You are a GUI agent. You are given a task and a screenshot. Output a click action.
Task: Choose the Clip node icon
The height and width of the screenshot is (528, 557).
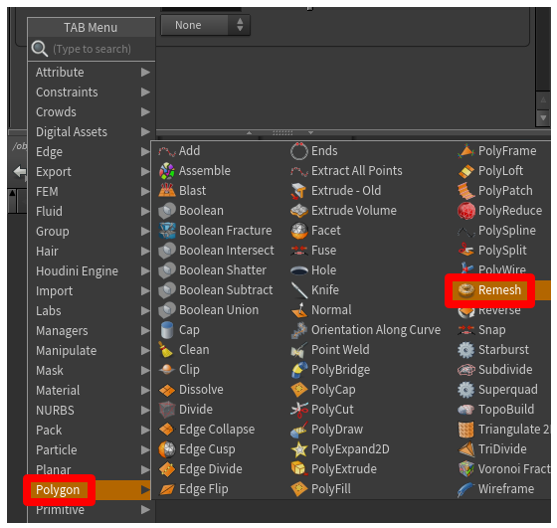click(167, 370)
